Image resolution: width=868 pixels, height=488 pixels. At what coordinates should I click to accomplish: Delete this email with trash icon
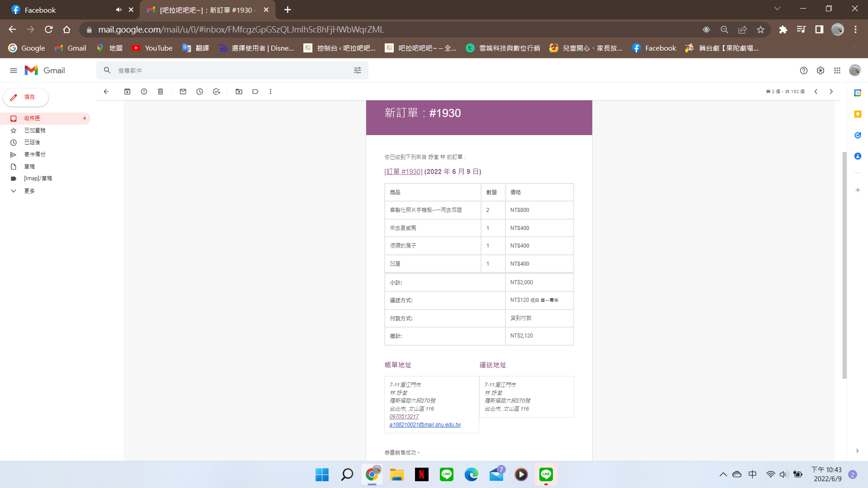point(160,92)
